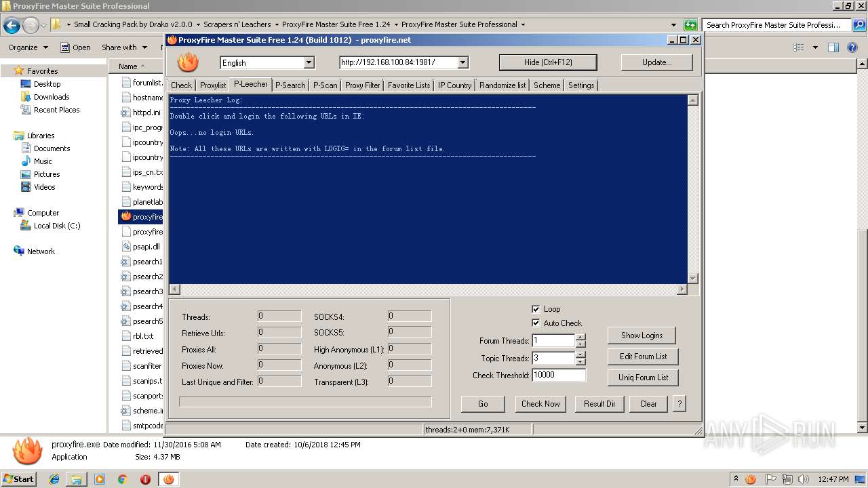
Task: Switch to ProxyFire taskbar button
Action: (168, 479)
